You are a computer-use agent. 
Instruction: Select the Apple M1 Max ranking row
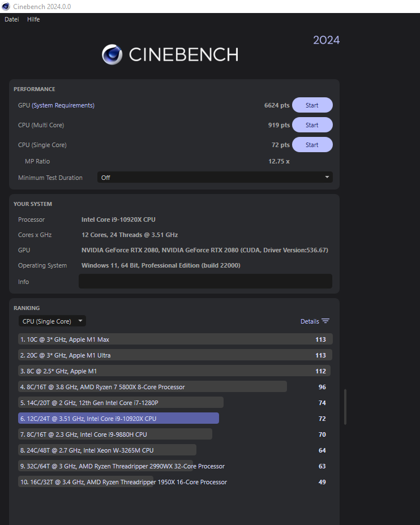pyautogui.click(x=175, y=339)
